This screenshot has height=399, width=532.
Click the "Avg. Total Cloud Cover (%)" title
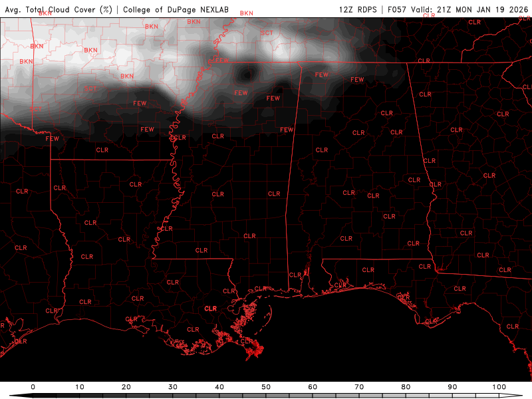coord(59,9)
